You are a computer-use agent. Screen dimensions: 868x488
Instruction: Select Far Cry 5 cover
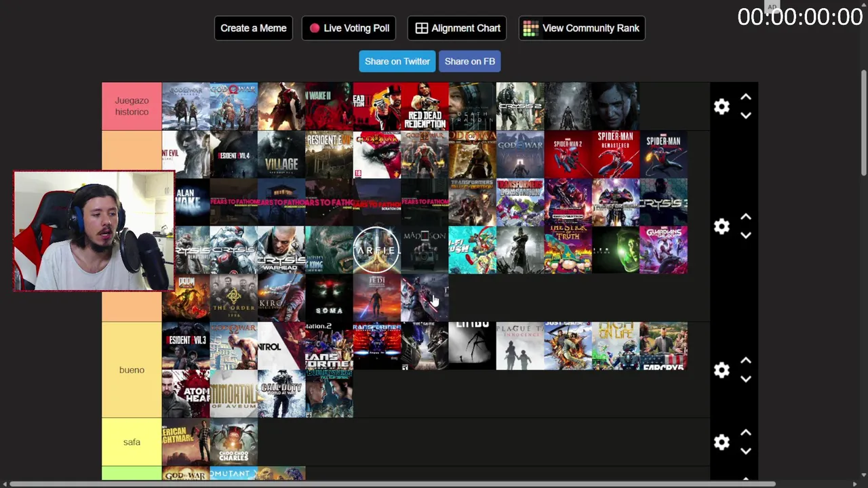[x=663, y=346]
